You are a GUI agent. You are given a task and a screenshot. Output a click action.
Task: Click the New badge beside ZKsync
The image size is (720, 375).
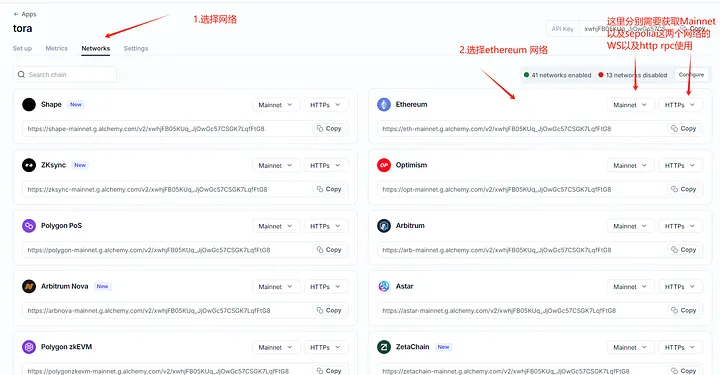click(x=80, y=165)
